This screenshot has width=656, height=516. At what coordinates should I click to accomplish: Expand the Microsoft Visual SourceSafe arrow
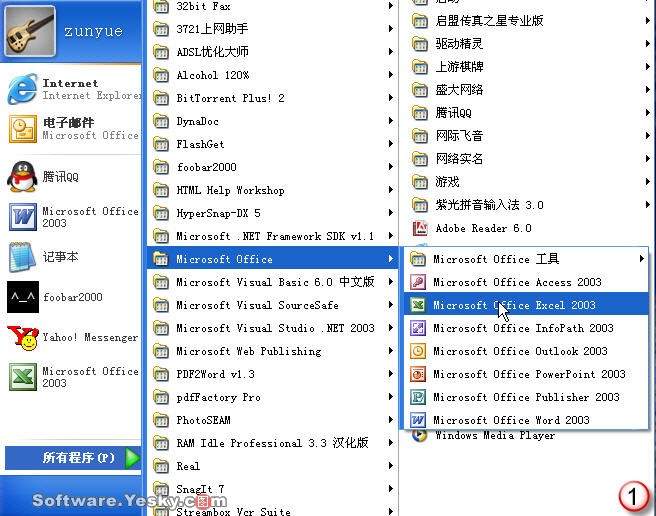coord(390,305)
